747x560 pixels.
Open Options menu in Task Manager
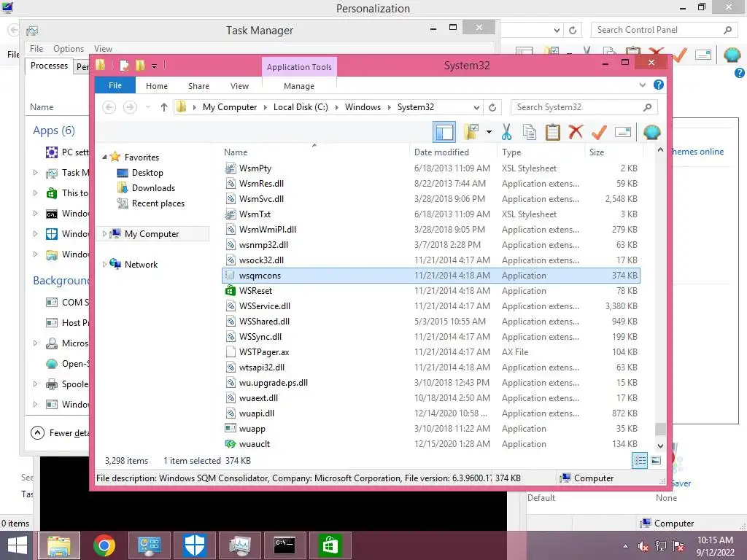[x=69, y=49]
